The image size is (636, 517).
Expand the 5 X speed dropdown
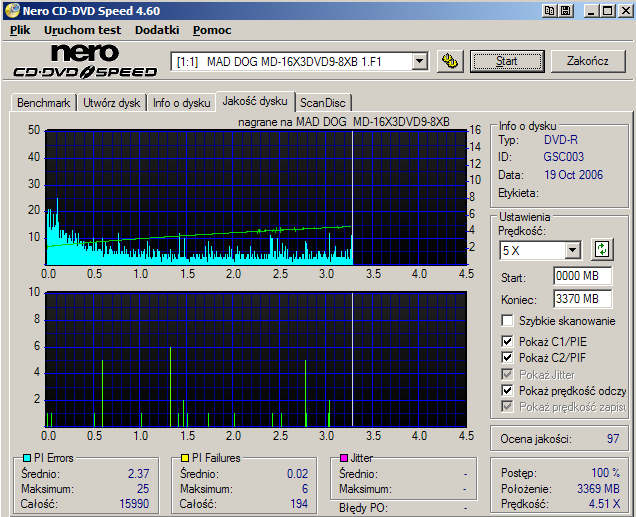point(572,250)
